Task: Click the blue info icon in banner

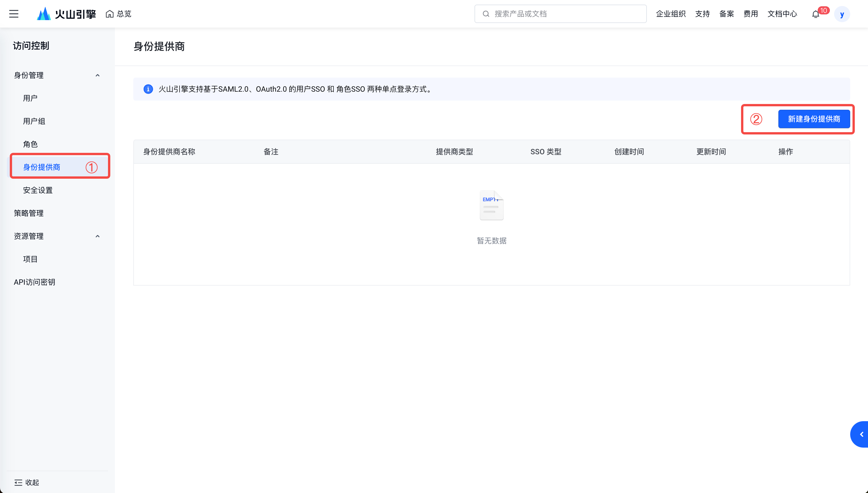Action: click(148, 89)
